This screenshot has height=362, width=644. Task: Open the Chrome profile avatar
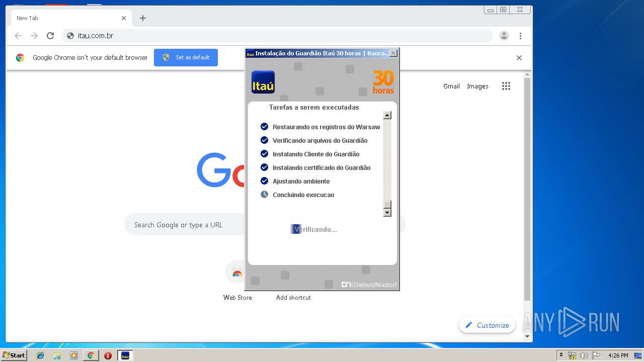504,36
